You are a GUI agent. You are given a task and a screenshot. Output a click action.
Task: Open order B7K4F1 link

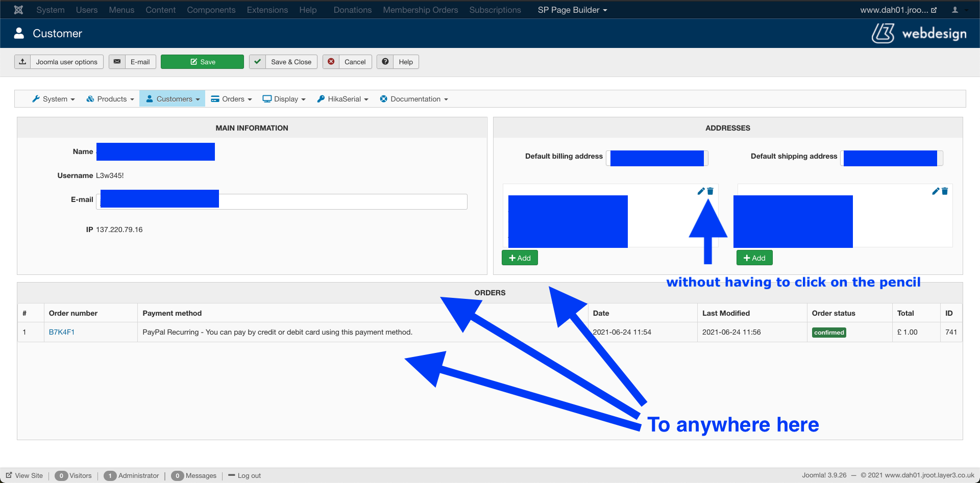click(62, 332)
